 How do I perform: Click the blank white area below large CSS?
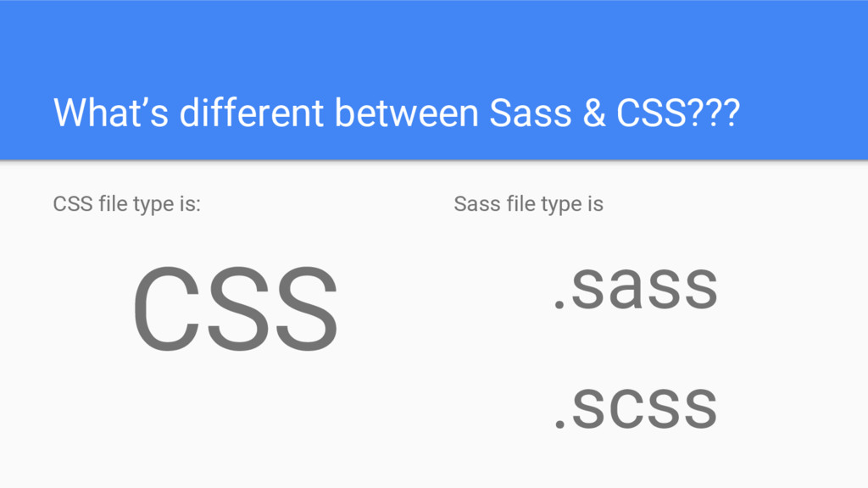click(235, 420)
